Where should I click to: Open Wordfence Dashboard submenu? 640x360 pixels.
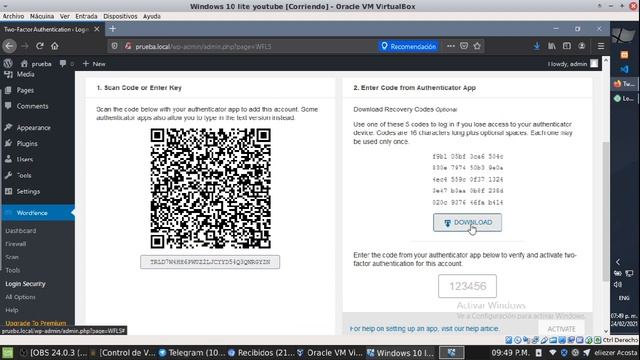tap(20, 231)
